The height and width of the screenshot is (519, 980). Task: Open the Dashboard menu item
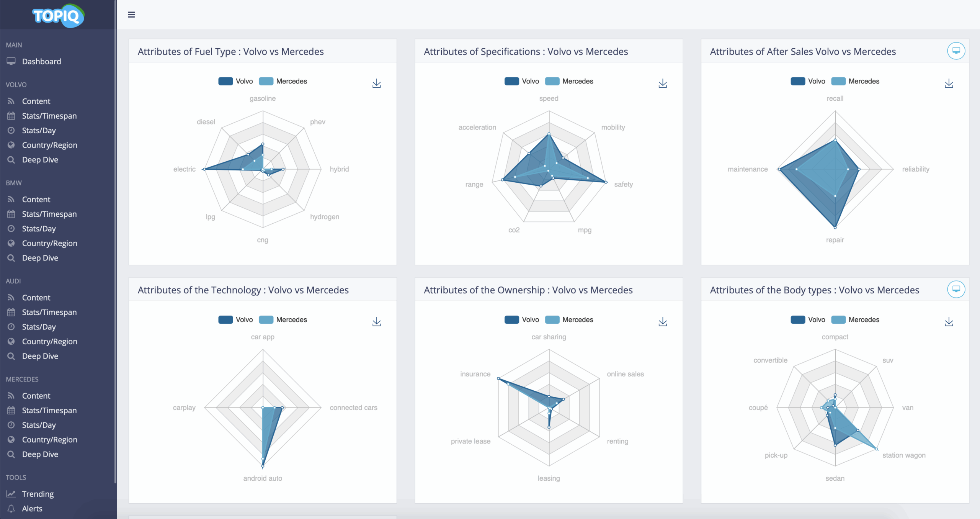point(41,61)
